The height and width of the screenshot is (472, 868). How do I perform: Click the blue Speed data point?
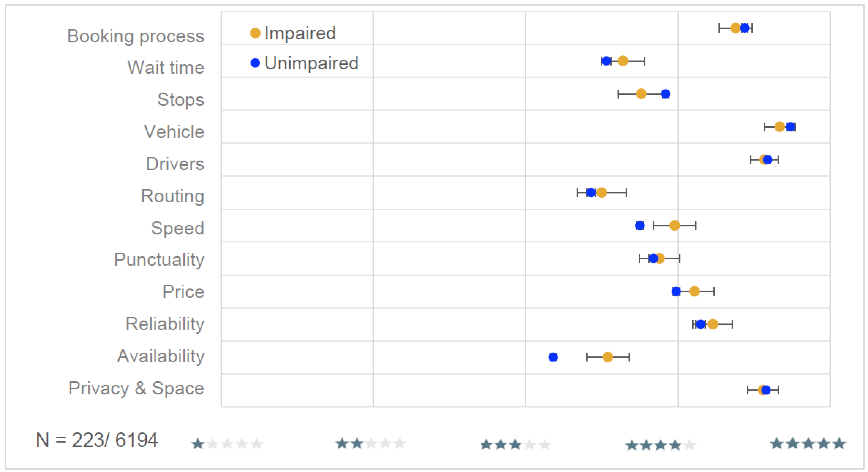point(640,225)
